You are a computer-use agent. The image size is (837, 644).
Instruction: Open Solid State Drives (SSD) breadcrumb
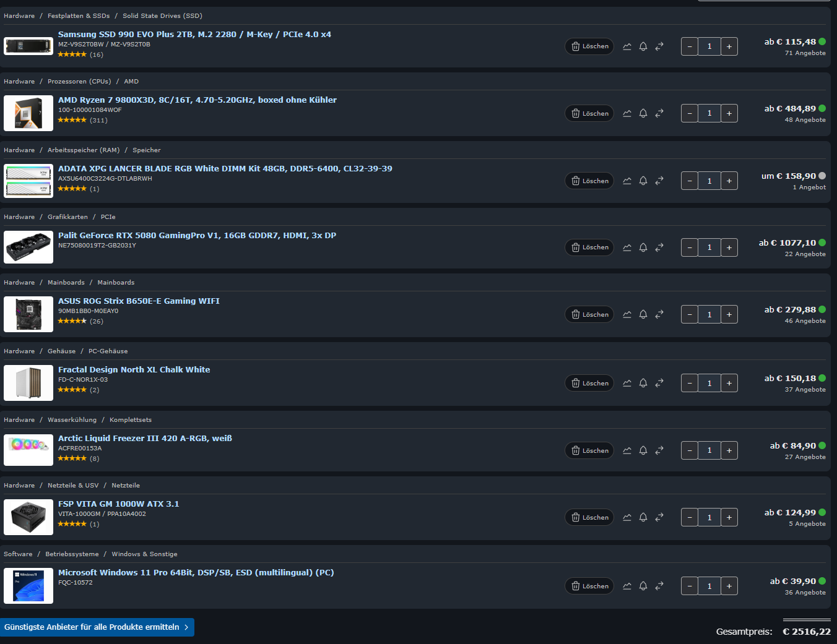(162, 16)
